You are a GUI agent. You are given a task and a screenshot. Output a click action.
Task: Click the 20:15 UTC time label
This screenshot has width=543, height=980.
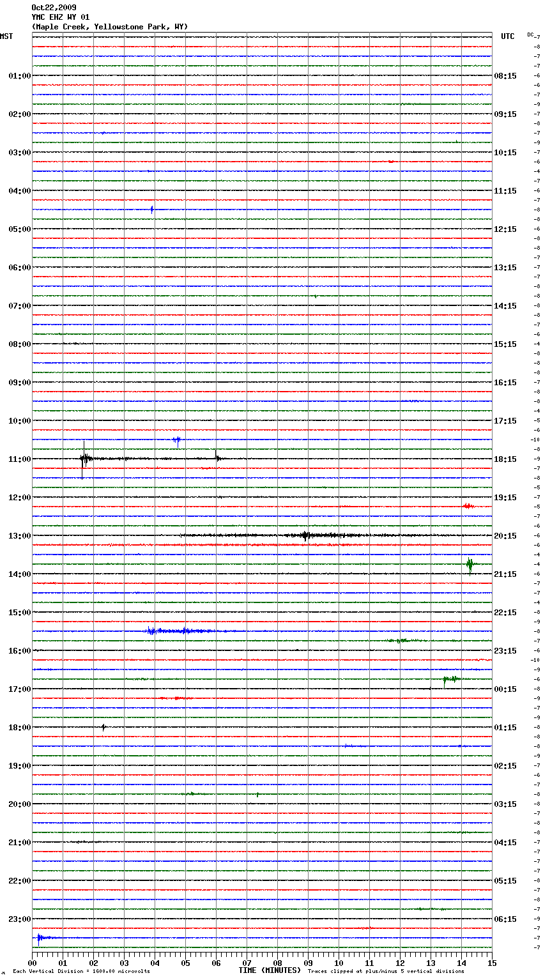click(x=505, y=536)
